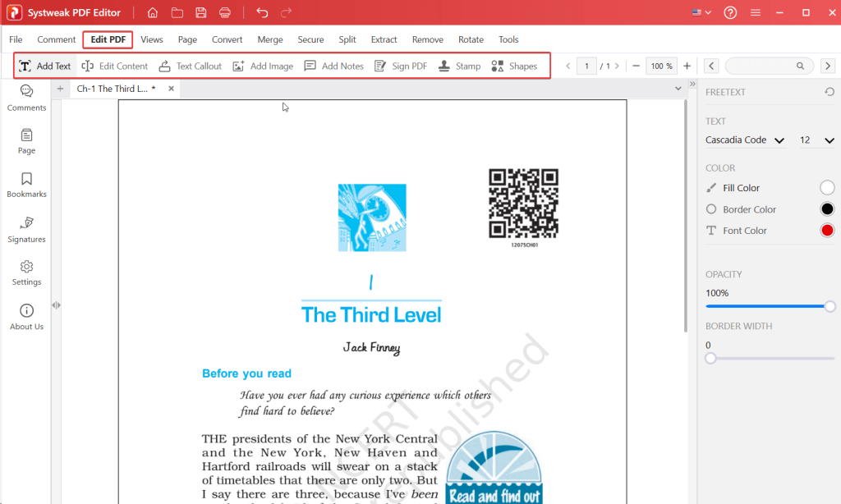Expand the language flag dropdown
The image size is (841, 504).
click(701, 12)
